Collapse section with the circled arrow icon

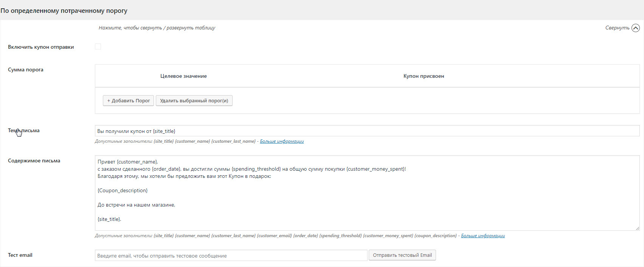pos(636,28)
